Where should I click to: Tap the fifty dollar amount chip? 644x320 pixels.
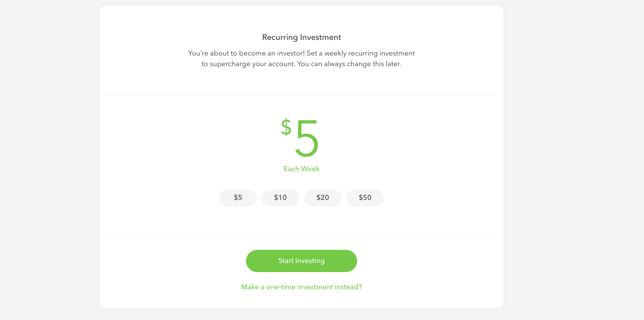[x=365, y=198]
